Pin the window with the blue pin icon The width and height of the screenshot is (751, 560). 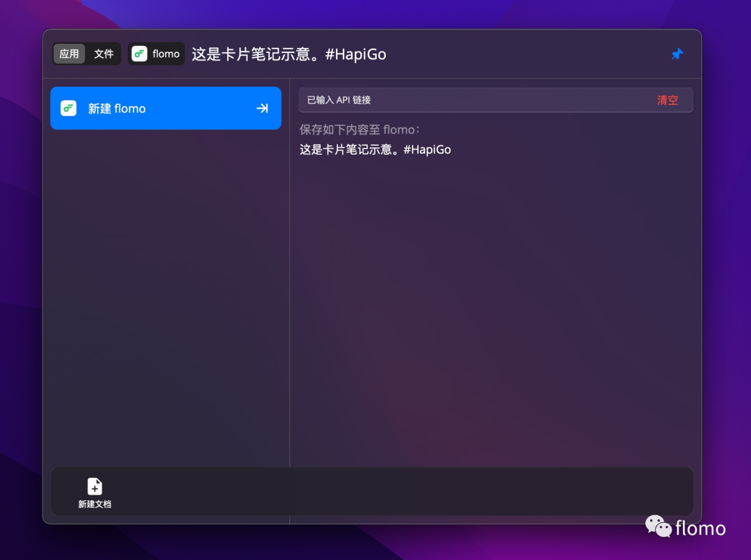tap(677, 54)
